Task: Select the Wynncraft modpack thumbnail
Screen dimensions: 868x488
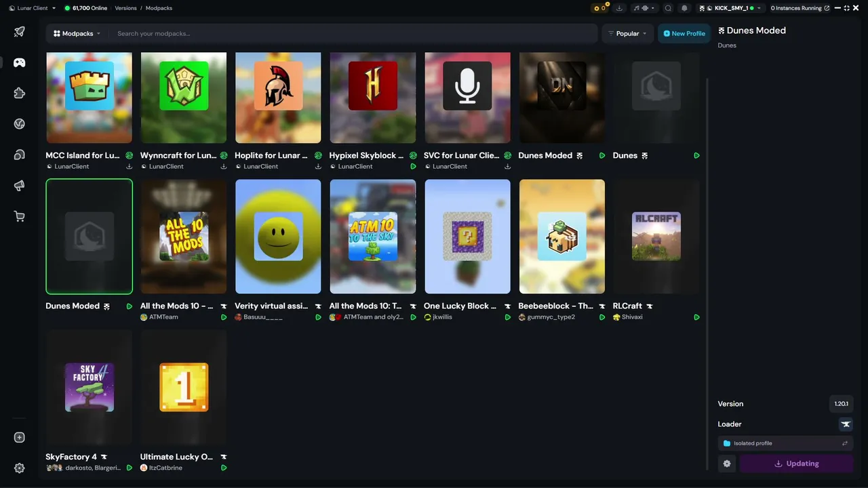Action: (x=184, y=98)
